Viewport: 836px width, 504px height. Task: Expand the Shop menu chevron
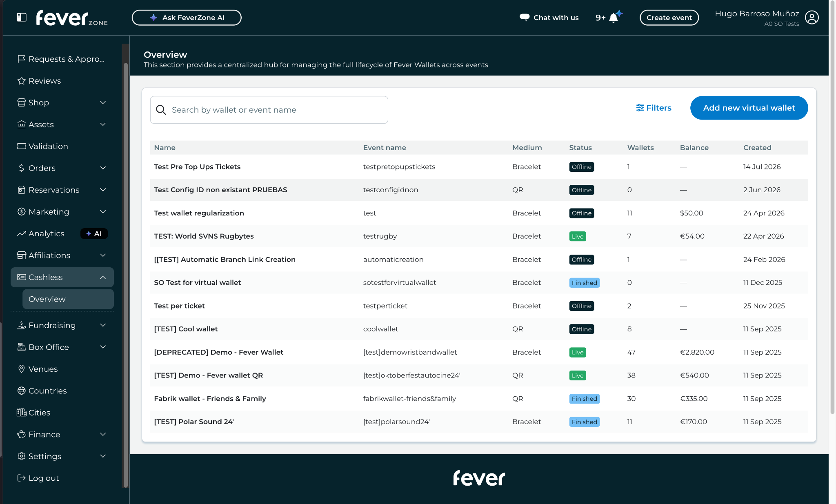pos(103,102)
